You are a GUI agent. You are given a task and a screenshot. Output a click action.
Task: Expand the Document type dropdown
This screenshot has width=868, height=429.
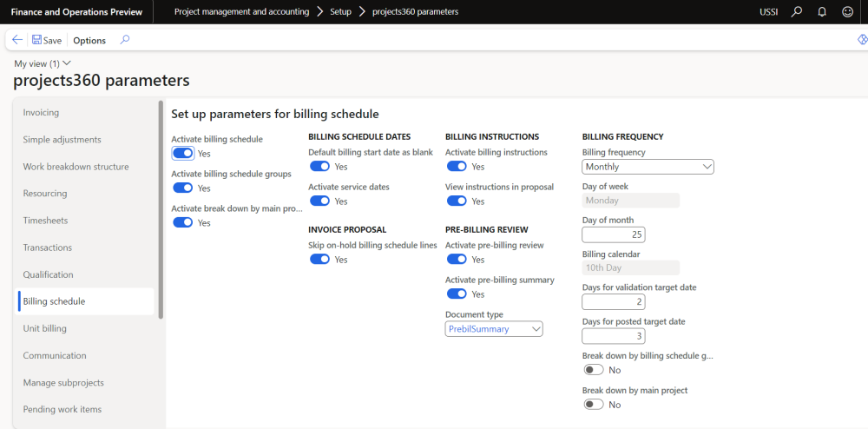click(x=494, y=328)
